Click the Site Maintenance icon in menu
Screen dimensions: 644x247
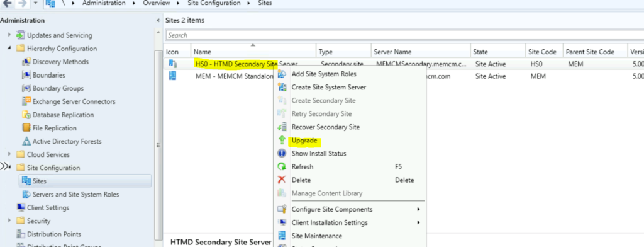(282, 236)
